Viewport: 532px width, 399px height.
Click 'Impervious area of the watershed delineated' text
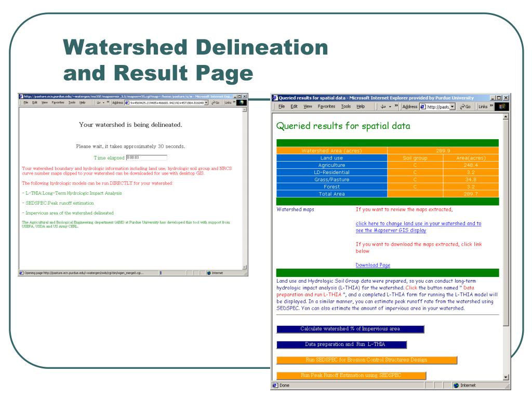[70, 212]
